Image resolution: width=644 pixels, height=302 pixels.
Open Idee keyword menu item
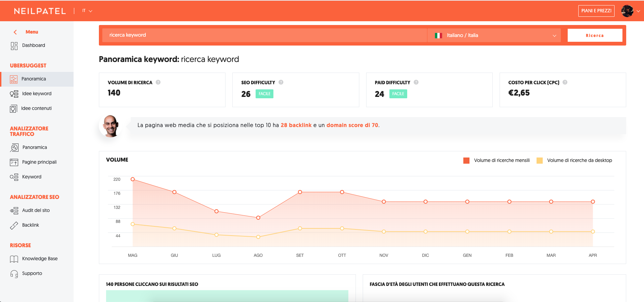pos(37,94)
